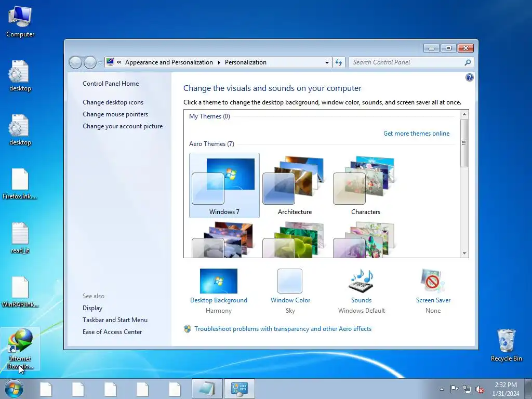This screenshot has height=399, width=532.
Task: Click the Window Color text link
Action: click(x=290, y=300)
